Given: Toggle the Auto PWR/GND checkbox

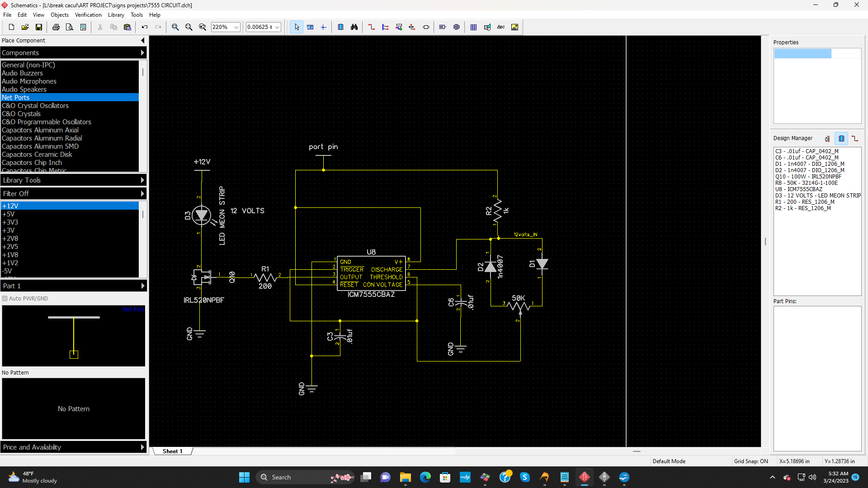Looking at the screenshot, I should point(5,299).
